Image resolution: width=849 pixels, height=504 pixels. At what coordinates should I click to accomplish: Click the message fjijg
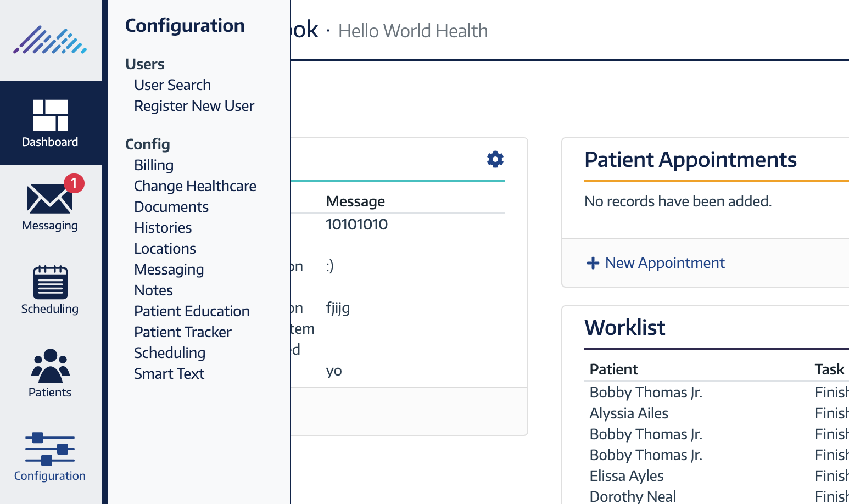338,308
